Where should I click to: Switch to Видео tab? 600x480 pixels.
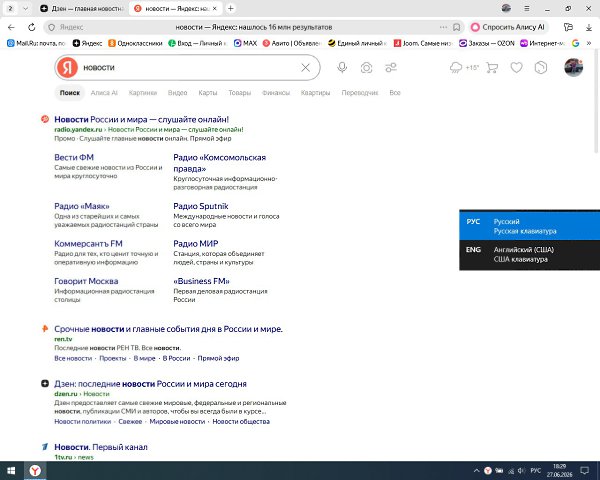tap(178, 93)
